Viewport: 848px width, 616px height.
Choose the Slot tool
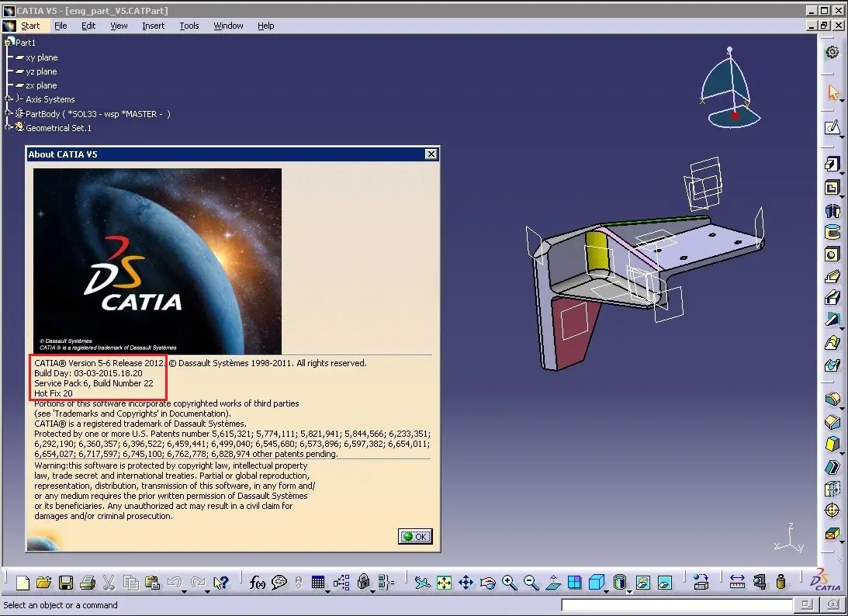832,297
